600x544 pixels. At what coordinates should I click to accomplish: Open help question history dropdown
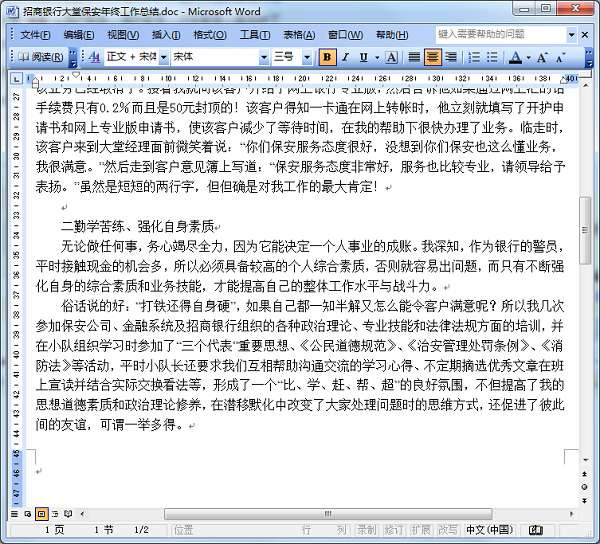click(571, 35)
